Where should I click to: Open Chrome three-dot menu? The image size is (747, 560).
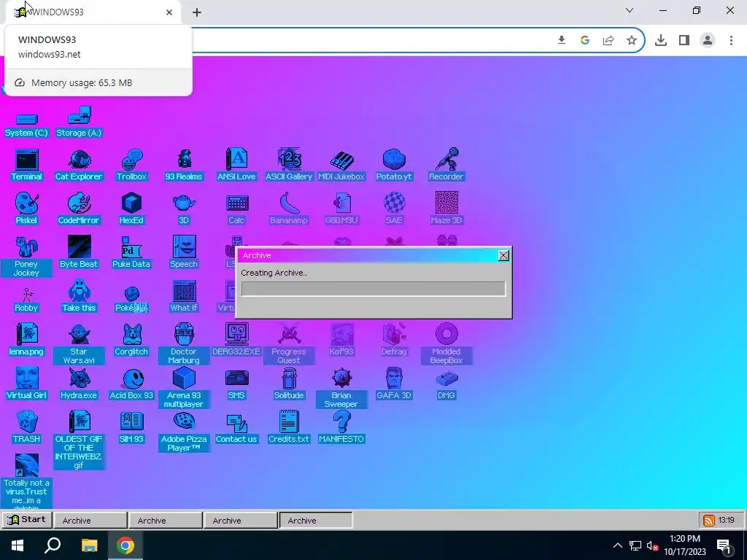click(731, 40)
